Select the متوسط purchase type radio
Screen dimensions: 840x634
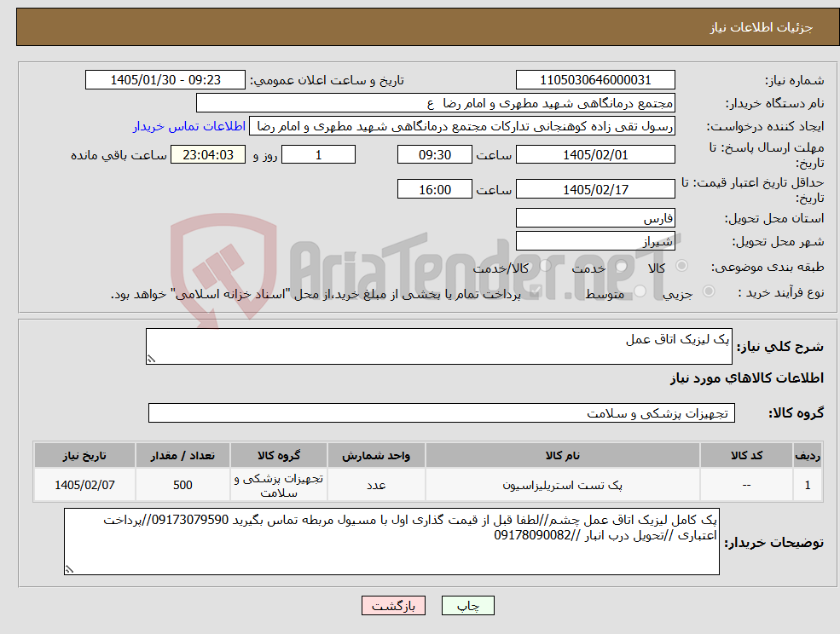[640, 291]
